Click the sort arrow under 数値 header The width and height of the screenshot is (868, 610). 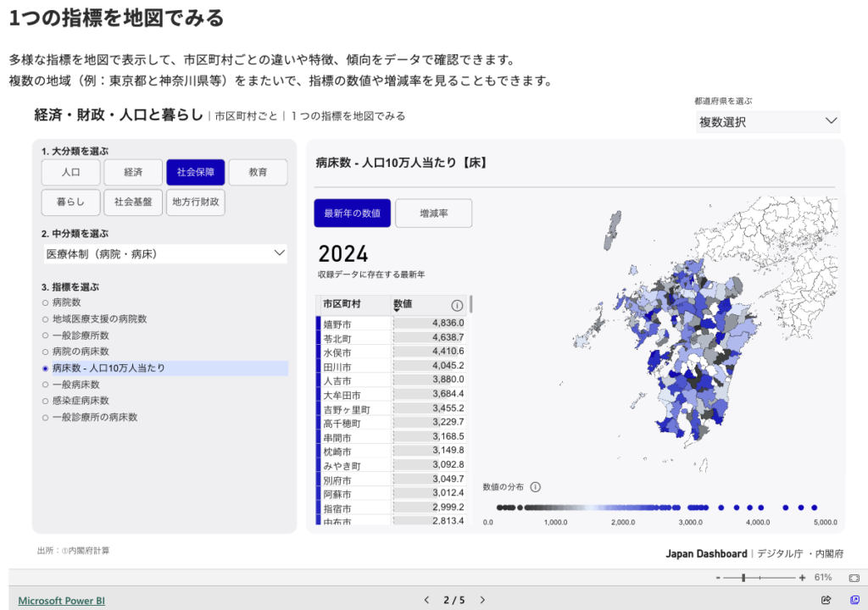(x=397, y=311)
